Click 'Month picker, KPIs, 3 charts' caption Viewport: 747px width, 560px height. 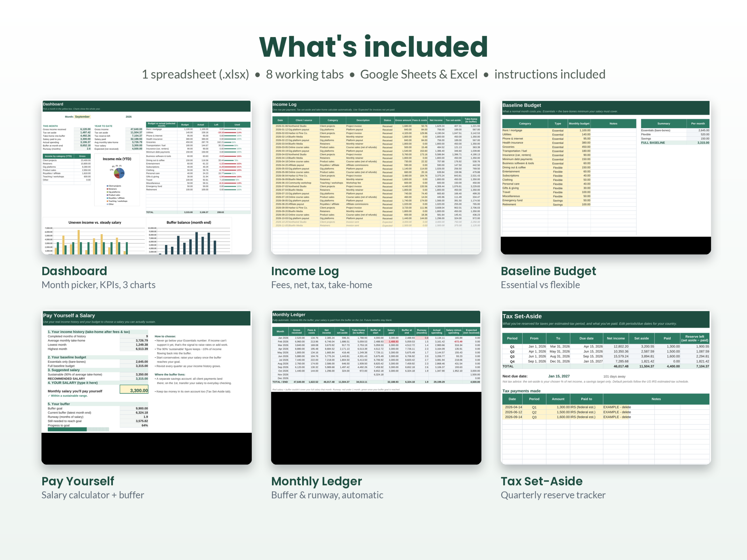(x=99, y=285)
